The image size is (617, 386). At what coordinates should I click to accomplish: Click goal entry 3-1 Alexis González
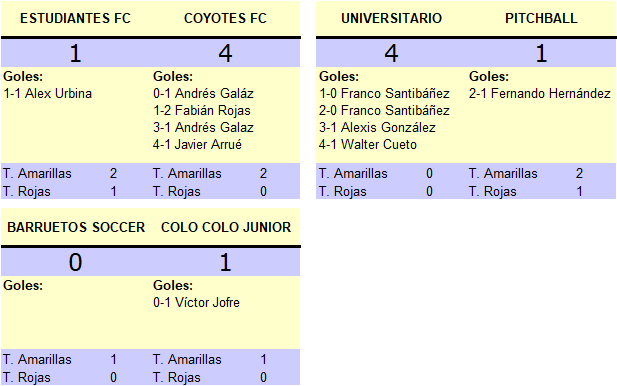pos(377,127)
